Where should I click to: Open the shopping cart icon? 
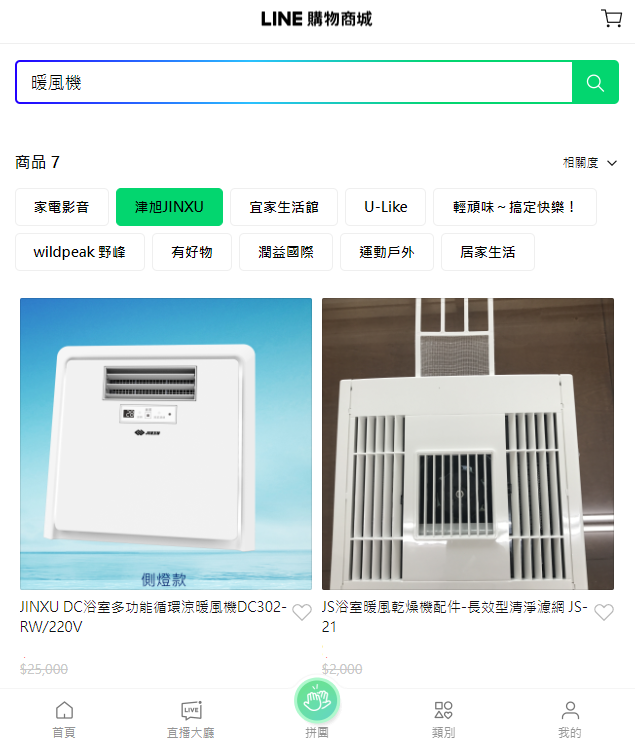611,19
